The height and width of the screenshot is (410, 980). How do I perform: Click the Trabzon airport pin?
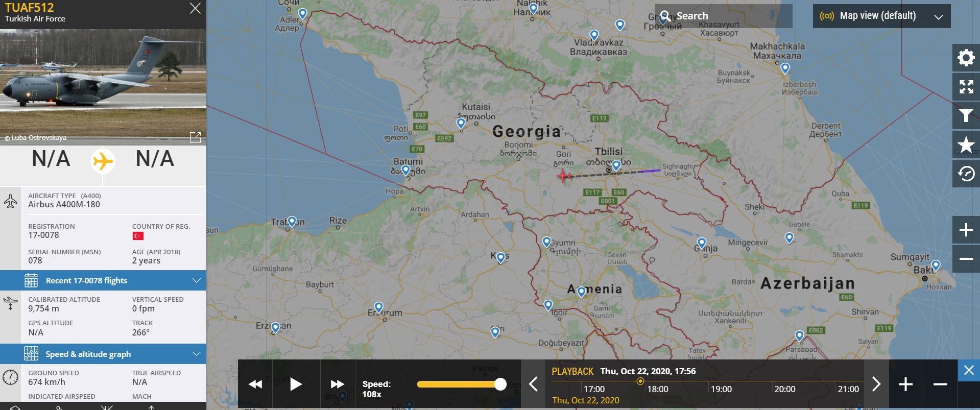[x=292, y=222]
